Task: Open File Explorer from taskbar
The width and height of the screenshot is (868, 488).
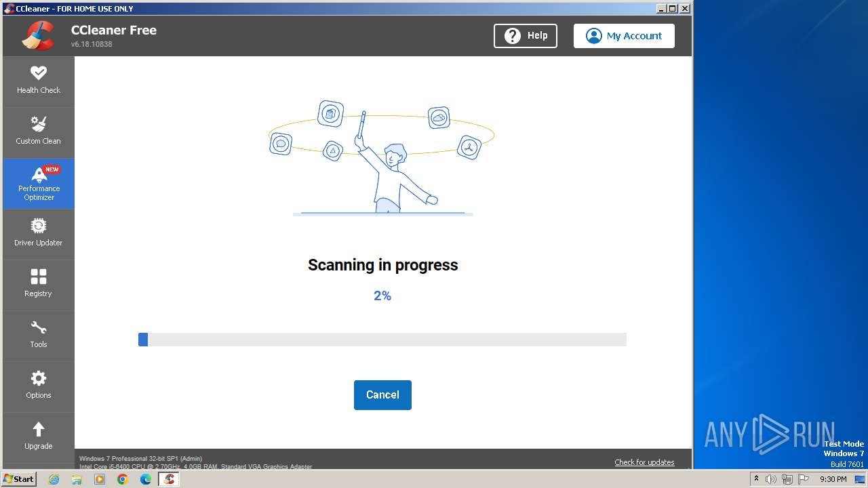Action: tap(77, 479)
